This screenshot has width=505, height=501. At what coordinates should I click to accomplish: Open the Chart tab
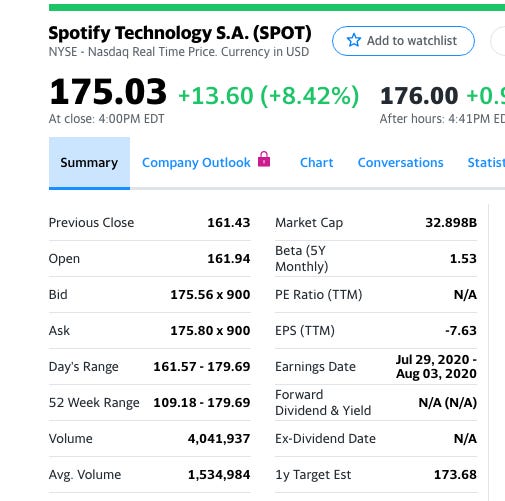[x=316, y=163]
